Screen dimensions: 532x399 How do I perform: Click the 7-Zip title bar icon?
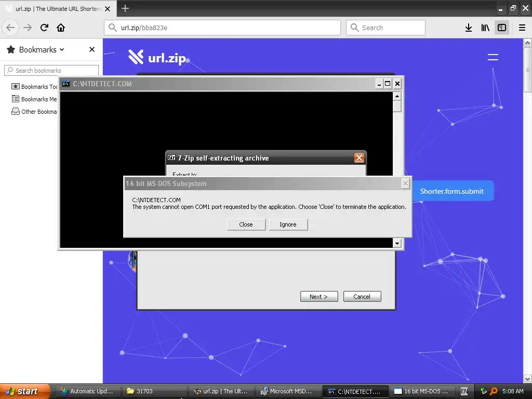tap(171, 158)
